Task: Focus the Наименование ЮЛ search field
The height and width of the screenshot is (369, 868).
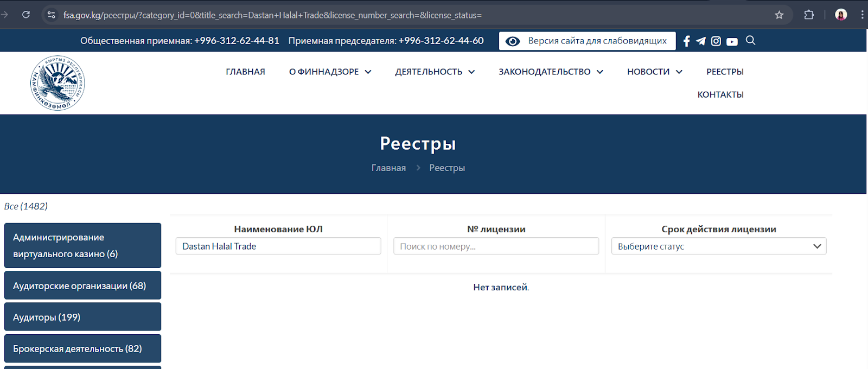Action: tap(278, 246)
